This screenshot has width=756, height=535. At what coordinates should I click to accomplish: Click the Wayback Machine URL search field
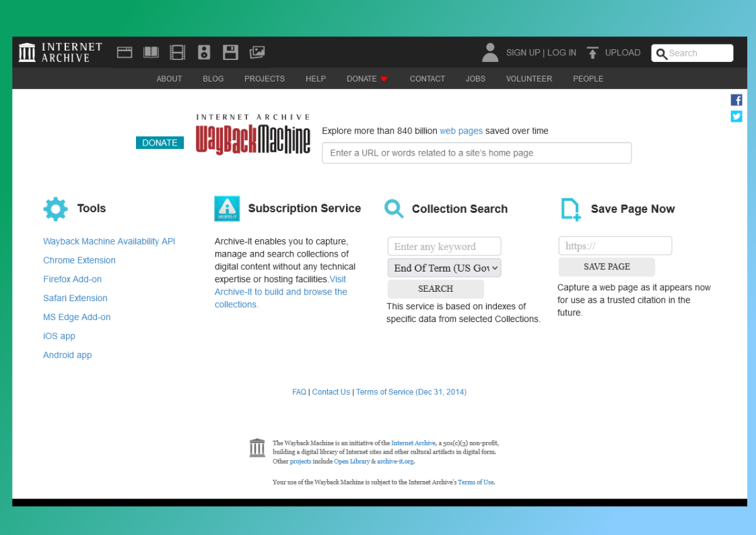(x=477, y=153)
